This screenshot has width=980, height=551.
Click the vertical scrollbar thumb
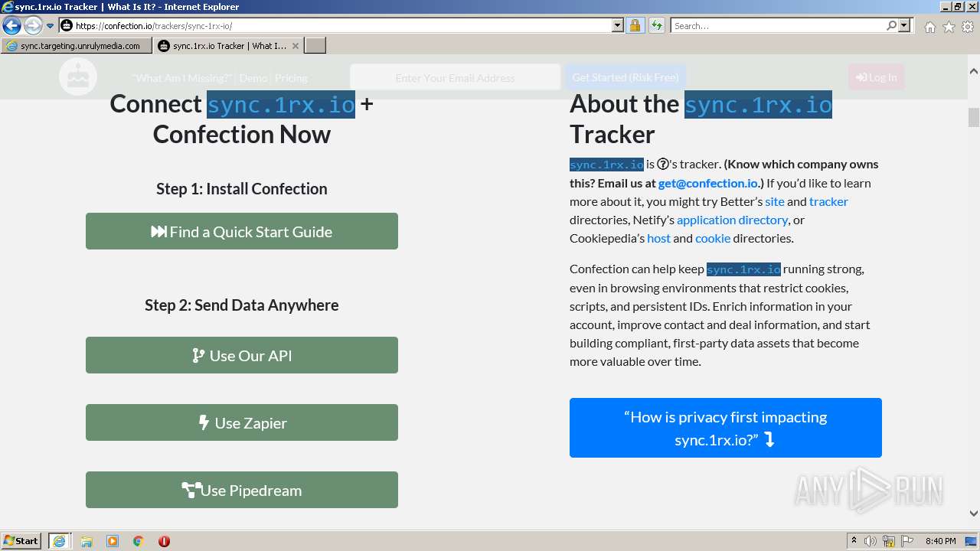coord(973,118)
